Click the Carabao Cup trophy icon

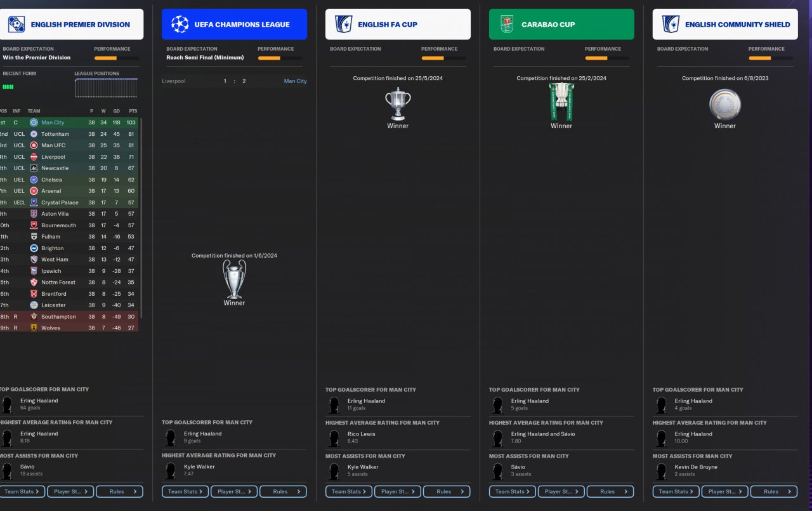pyautogui.click(x=561, y=101)
